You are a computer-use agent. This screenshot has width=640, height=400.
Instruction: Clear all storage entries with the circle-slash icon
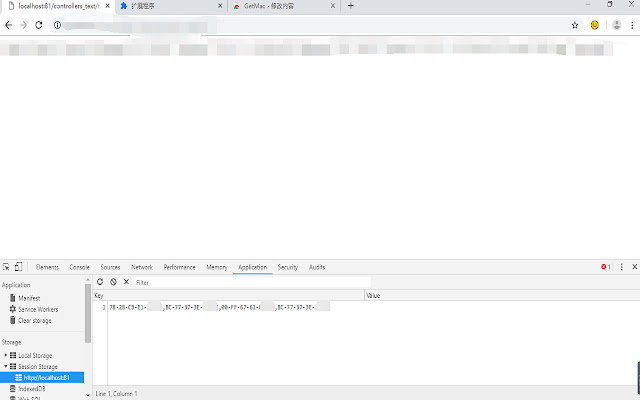[x=113, y=282]
